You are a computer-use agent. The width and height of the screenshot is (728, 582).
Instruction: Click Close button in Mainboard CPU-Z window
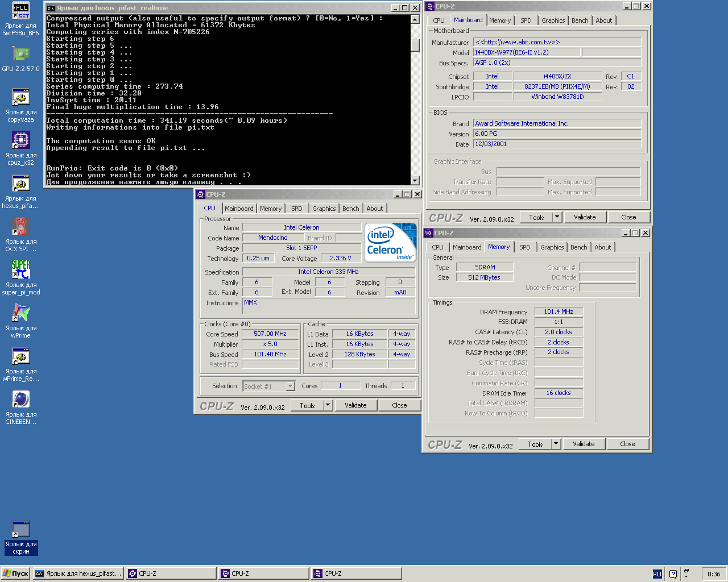pyautogui.click(x=628, y=217)
